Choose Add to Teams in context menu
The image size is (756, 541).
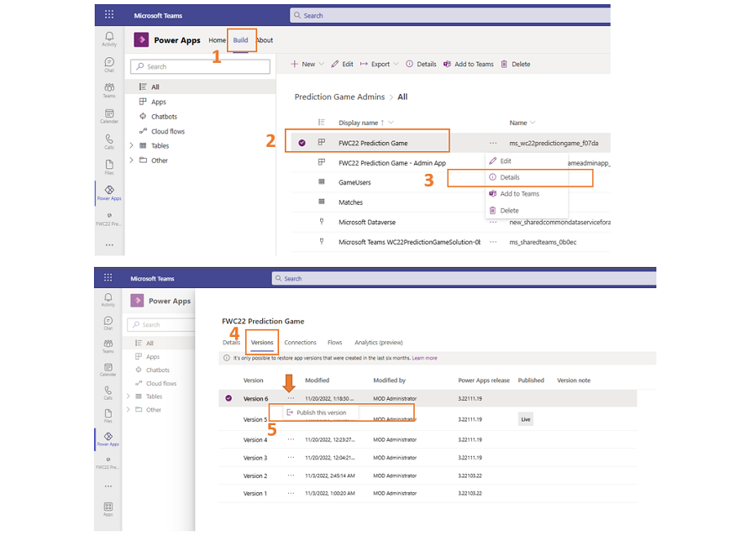527,194
